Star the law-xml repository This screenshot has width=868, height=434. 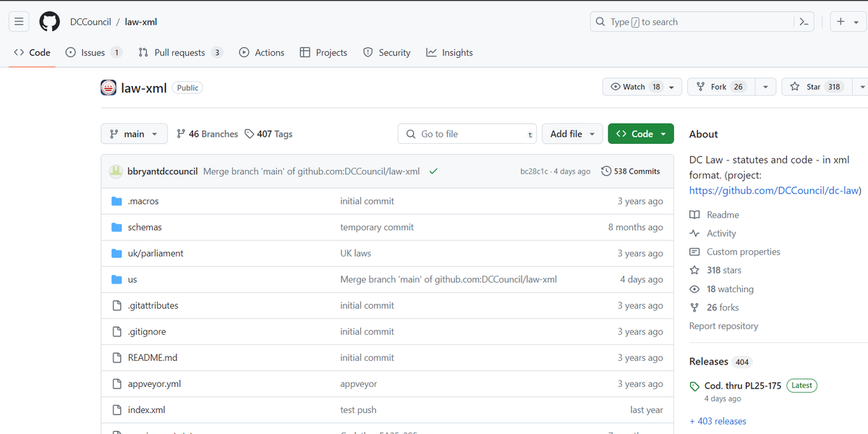coord(817,87)
